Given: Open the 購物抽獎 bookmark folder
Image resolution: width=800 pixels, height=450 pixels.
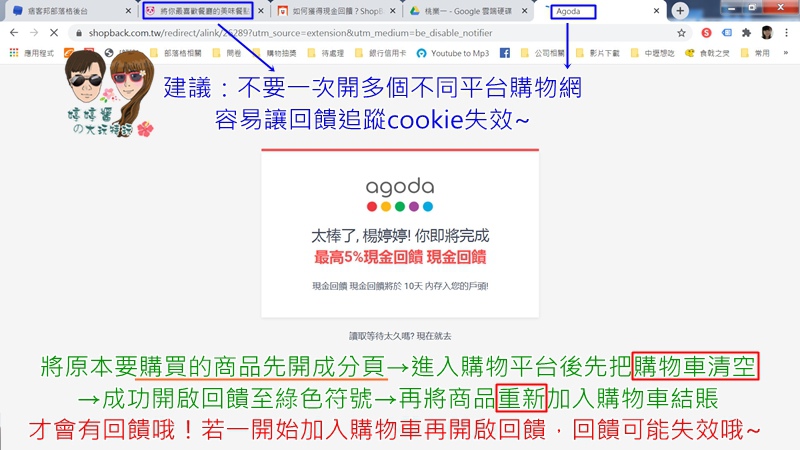Looking at the screenshot, I should click(275, 53).
